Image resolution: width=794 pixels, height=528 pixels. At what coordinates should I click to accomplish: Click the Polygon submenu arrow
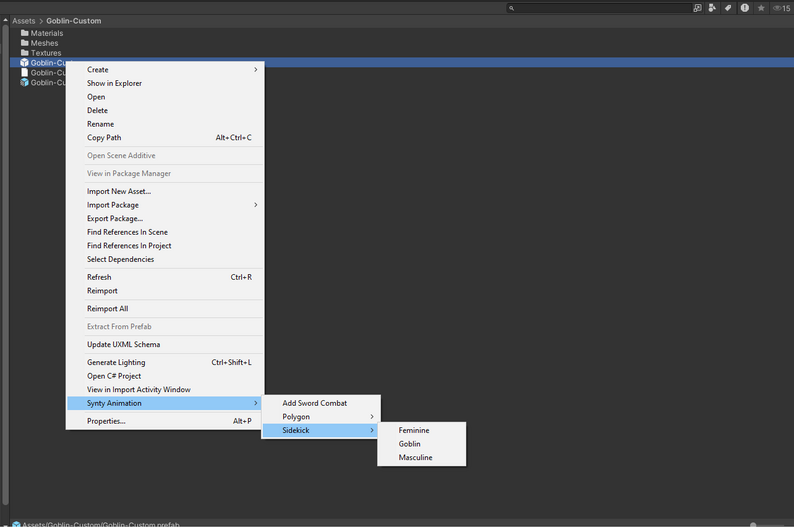[x=372, y=417]
